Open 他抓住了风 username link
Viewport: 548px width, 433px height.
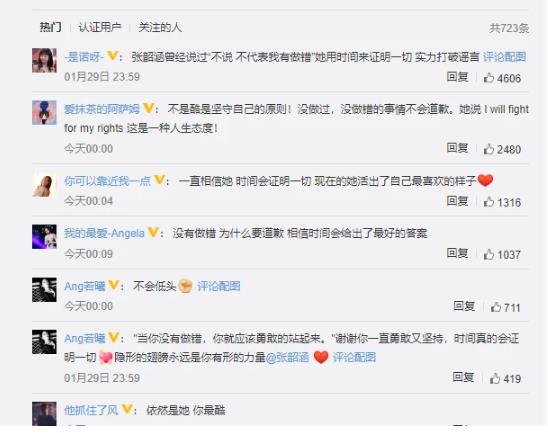pyautogui.click(x=91, y=410)
